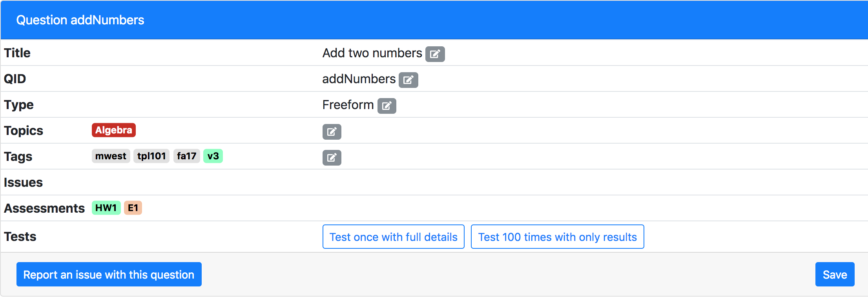Image resolution: width=868 pixels, height=299 pixels.
Task: Click the red Algebra topic badge
Action: pyautogui.click(x=113, y=130)
